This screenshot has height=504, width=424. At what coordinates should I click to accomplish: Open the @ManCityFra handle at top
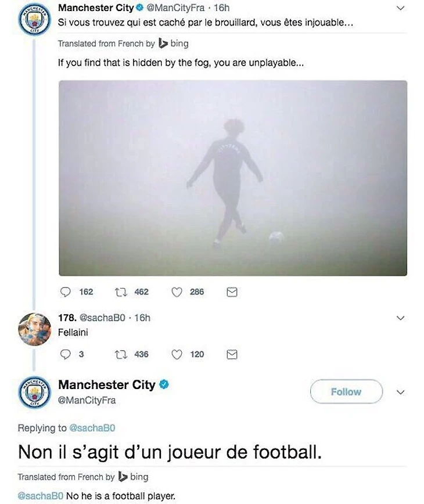pos(175,8)
